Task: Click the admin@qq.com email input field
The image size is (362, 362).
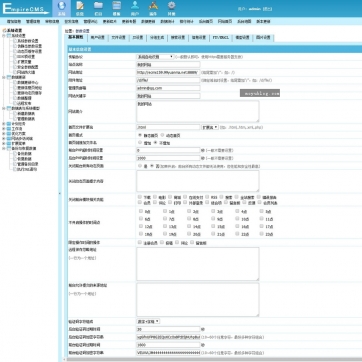Action: click(x=168, y=88)
